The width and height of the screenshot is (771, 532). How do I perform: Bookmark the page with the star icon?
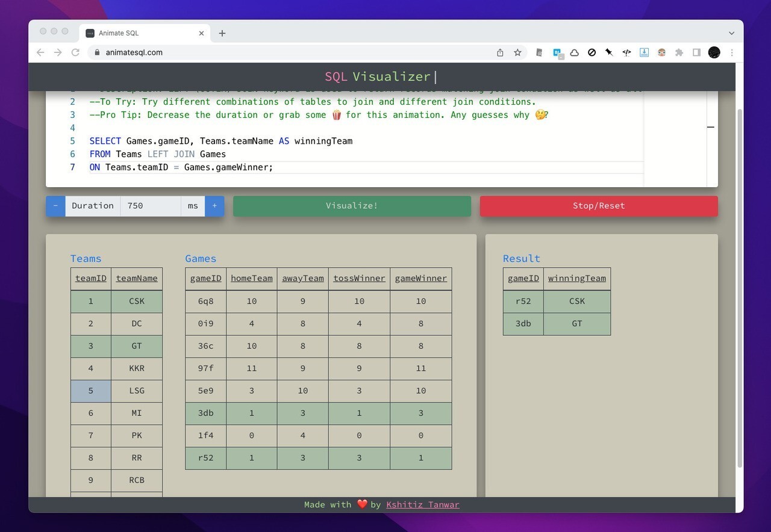[x=517, y=52]
